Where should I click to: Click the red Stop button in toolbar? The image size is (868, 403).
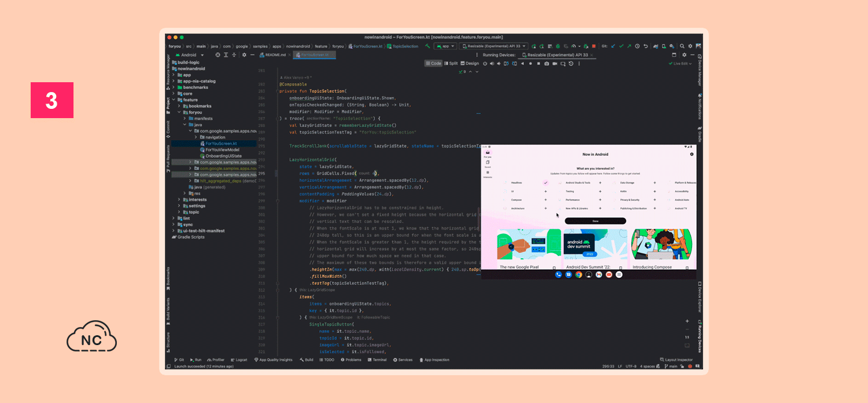[x=594, y=46]
